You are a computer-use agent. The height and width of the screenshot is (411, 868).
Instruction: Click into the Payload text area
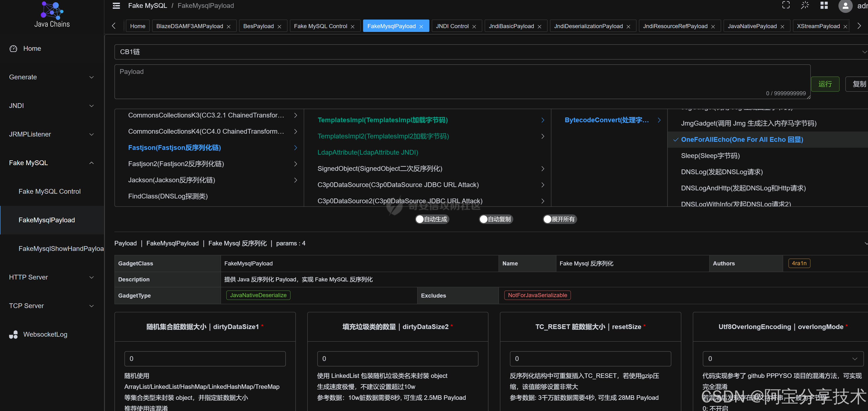click(x=462, y=82)
